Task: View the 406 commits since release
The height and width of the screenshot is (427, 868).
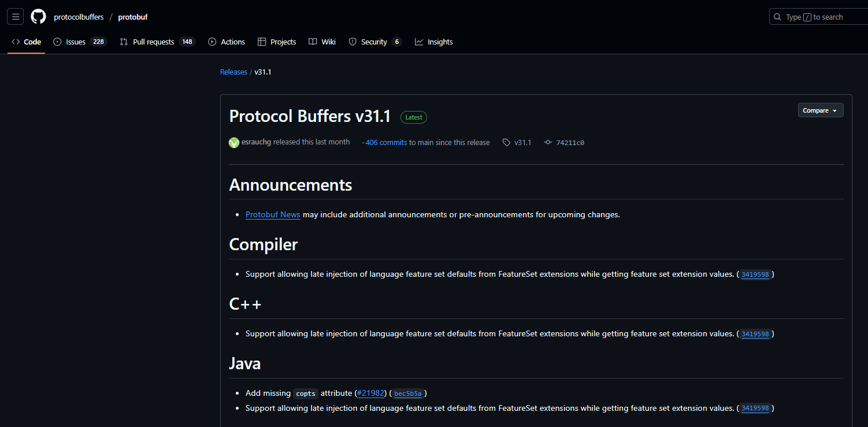Action: point(386,142)
